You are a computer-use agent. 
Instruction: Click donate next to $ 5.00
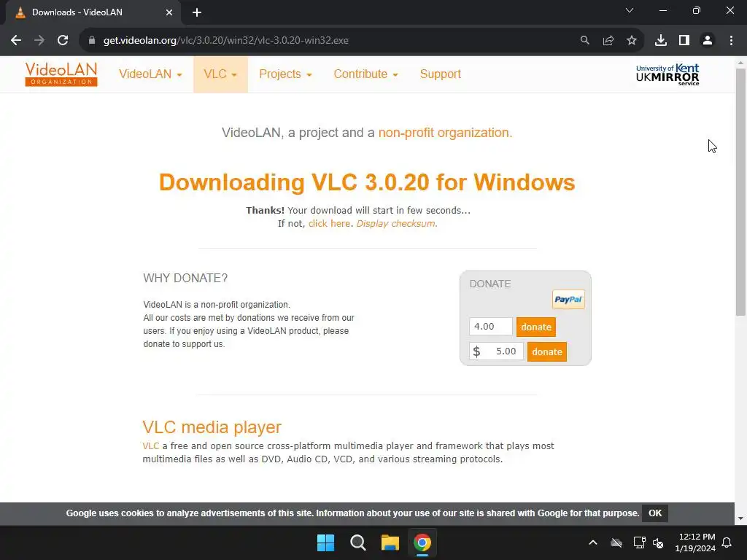pos(547,352)
